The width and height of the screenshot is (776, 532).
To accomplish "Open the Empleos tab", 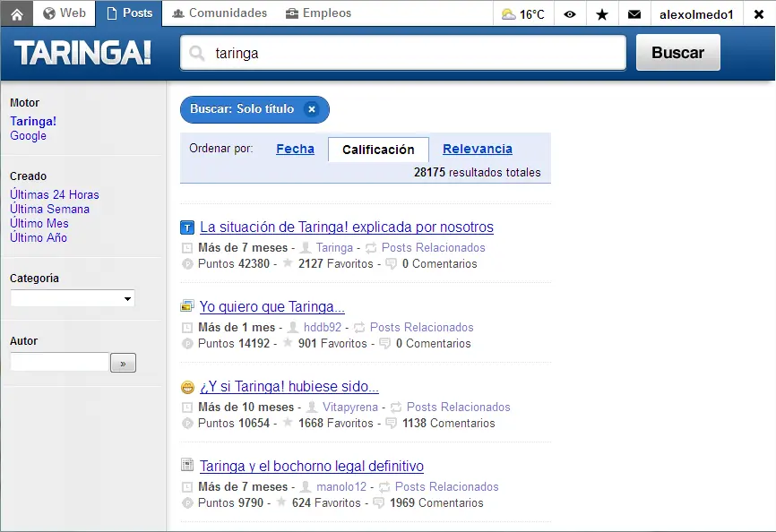I will (318, 13).
